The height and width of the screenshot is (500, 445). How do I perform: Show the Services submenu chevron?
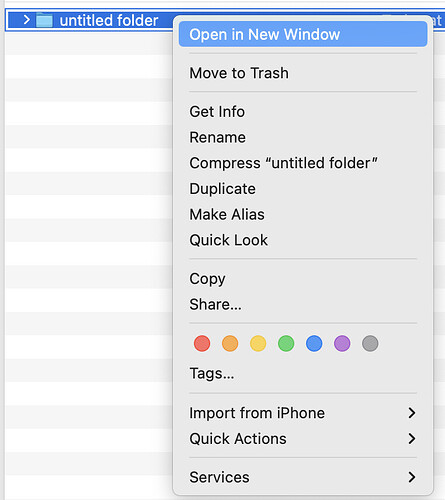[x=412, y=477]
